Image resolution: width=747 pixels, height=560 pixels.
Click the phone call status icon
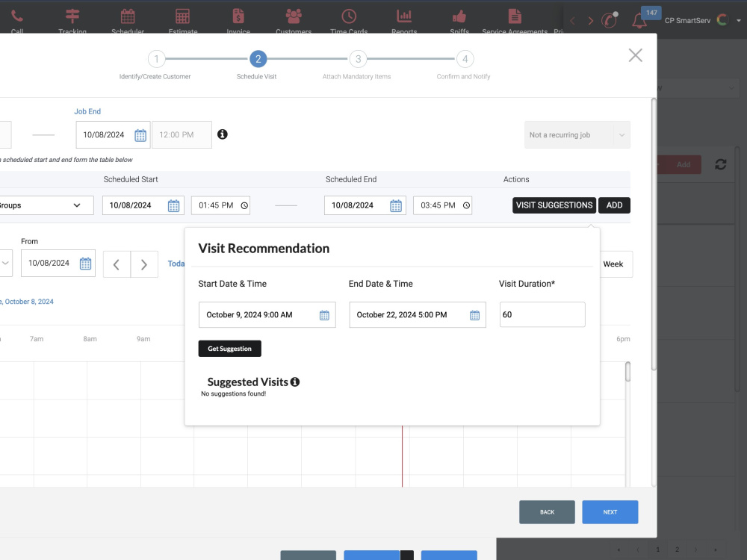[610, 20]
